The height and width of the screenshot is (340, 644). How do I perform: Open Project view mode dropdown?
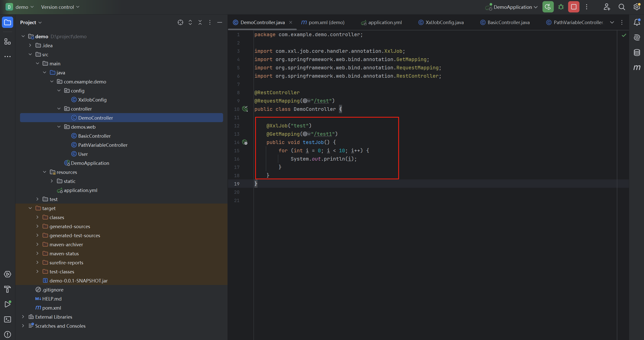pyautogui.click(x=31, y=22)
